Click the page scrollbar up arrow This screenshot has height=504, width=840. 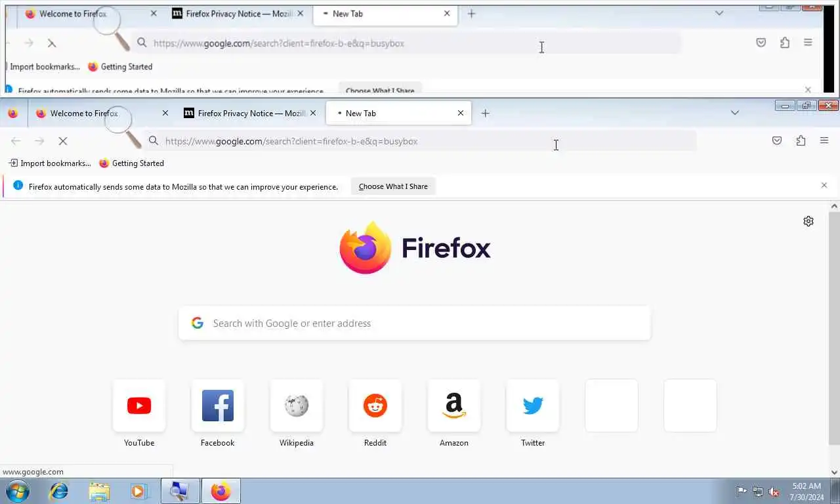pyautogui.click(x=834, y=207)
